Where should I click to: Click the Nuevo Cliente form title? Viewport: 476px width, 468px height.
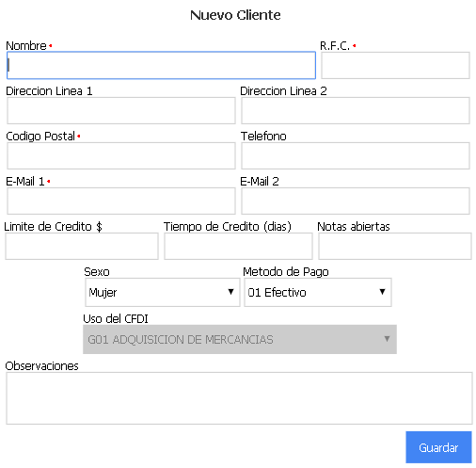[235, 15]
